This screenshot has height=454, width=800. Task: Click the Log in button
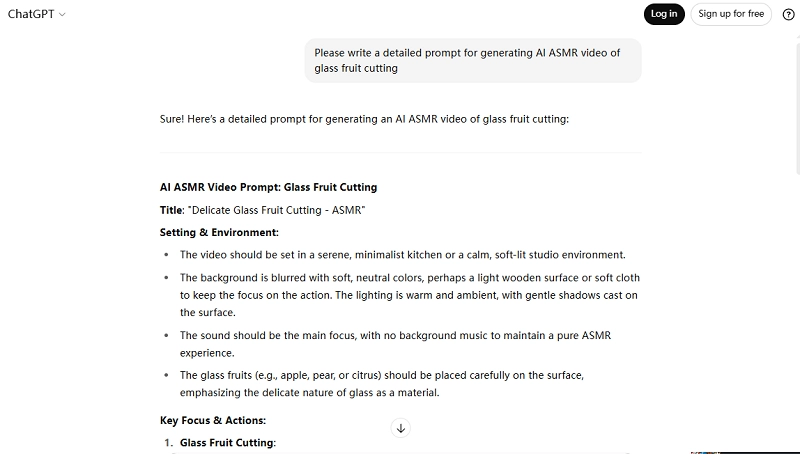click(x=664, y=14)
